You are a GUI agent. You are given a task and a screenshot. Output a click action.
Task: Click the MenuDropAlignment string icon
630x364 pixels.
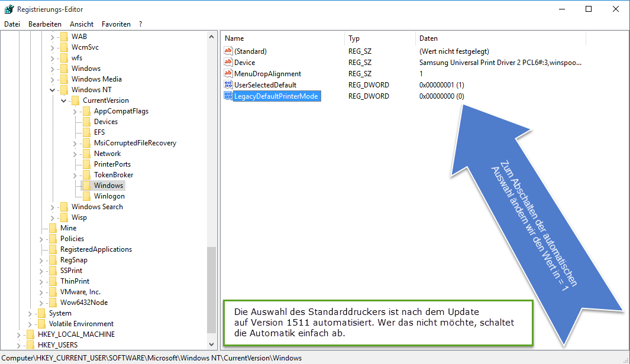coord(228,74)
